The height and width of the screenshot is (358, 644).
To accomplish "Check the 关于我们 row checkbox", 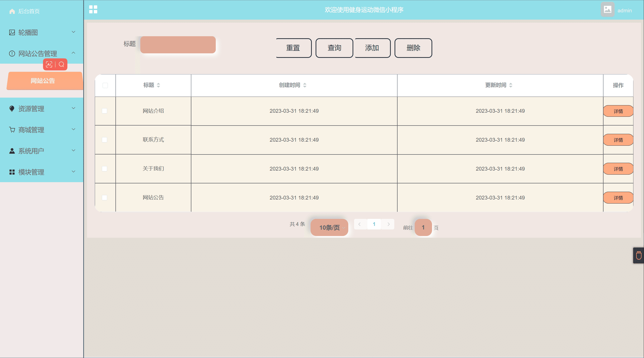I will pos(105,169).
